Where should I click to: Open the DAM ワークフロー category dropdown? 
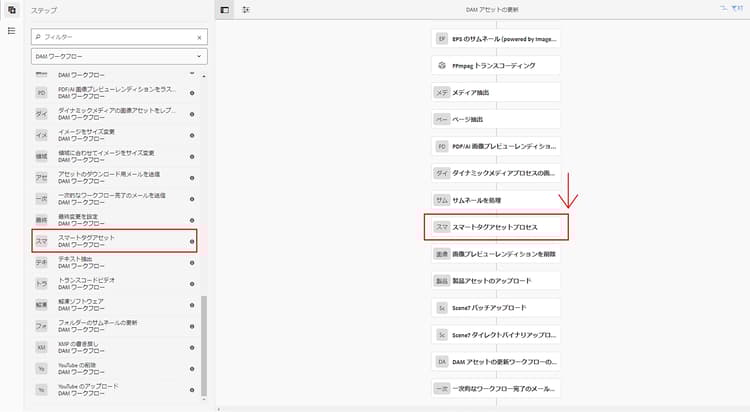119,56
